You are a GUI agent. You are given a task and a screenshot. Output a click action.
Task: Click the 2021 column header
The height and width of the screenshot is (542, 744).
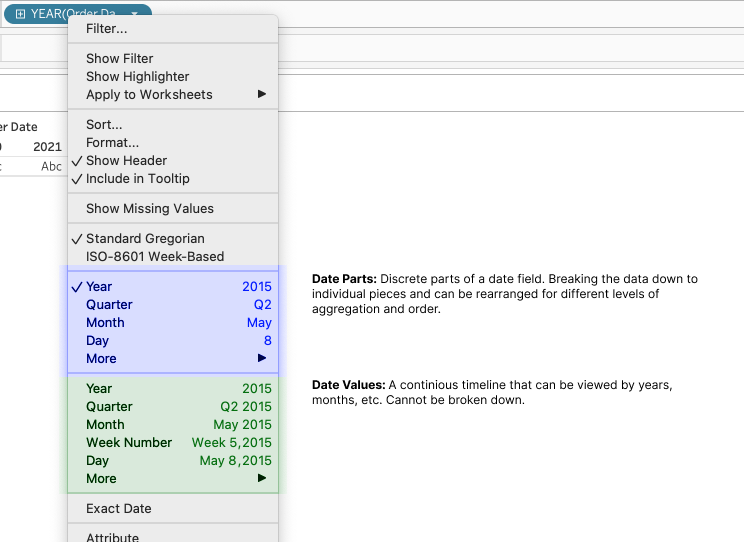click(47, 146)
